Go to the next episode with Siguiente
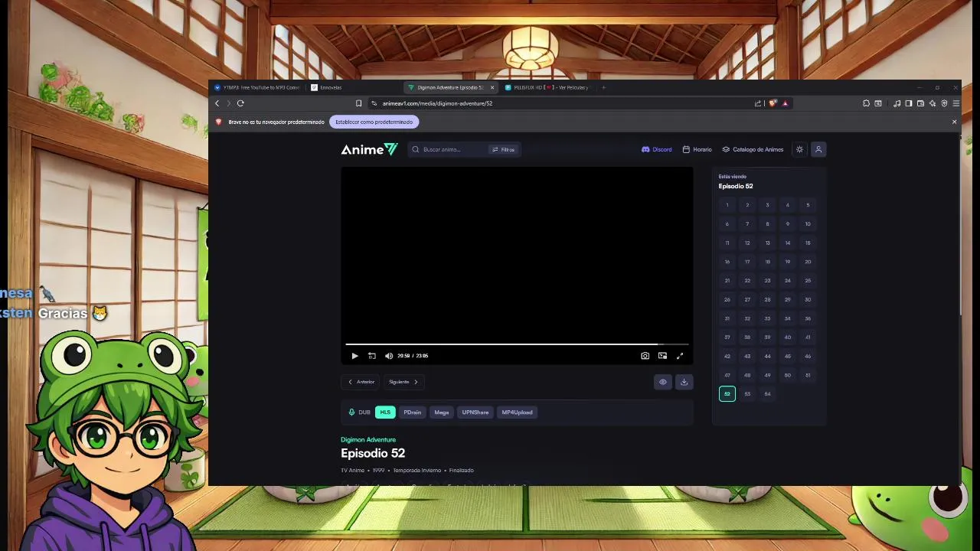Image resolution: width=980 pixels, height=551 pixels. (403, 382)
